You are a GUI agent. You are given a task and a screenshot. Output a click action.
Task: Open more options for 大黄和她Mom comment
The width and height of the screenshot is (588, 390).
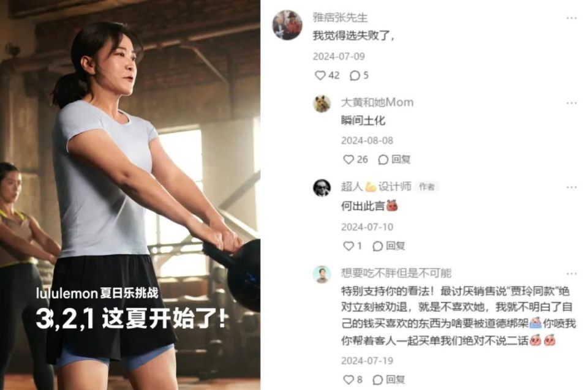pos(571,103)
